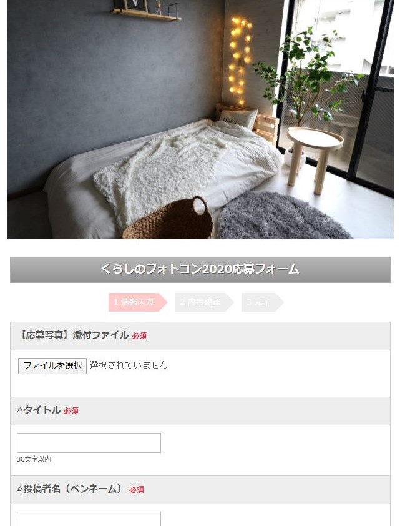Viewport: 420px width, 526px height.
Task: Click the pencil icon beside タイトル
Action: (20, 410)
